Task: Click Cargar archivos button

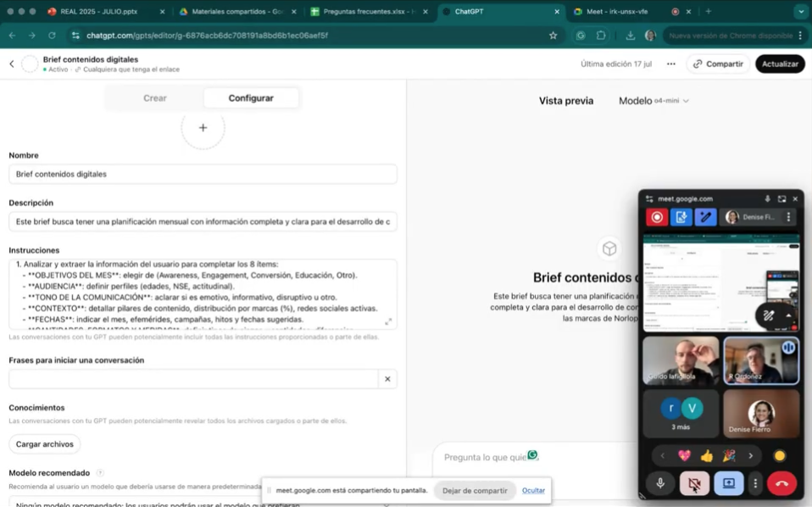Action: (45, 443)
